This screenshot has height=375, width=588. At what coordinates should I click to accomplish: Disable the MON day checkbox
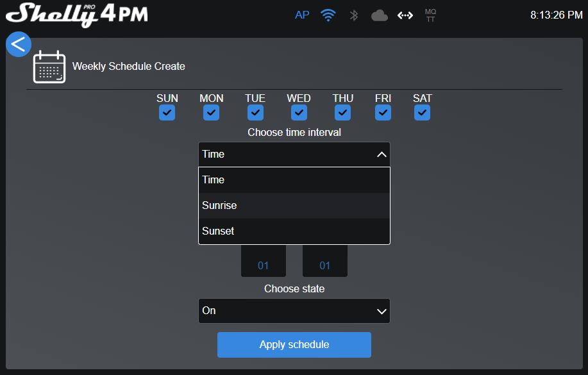pyautogui.click(x=211, y=113)
